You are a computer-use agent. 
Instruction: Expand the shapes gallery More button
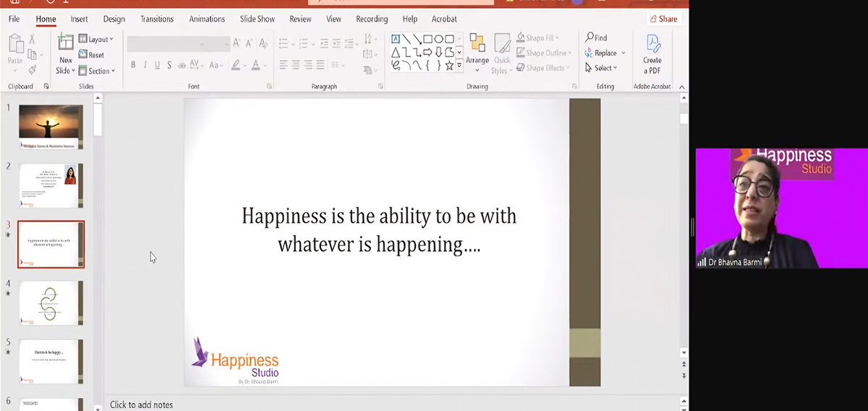point(459,65)
